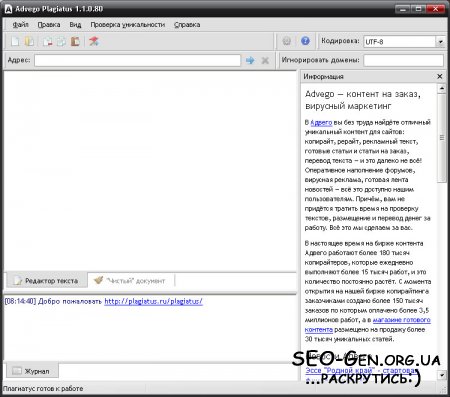Click scroll-down arrow of the info panel
450x397 pixels.
click(442, 375)
